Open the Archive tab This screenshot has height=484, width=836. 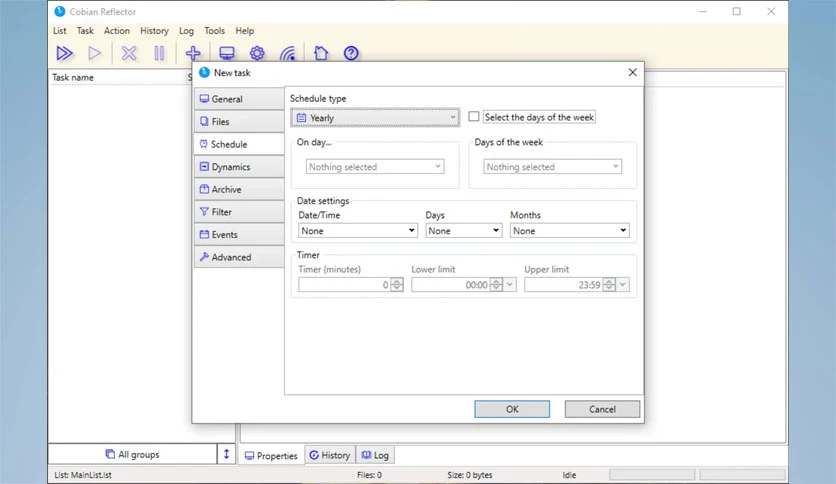[x=239, y=189]
